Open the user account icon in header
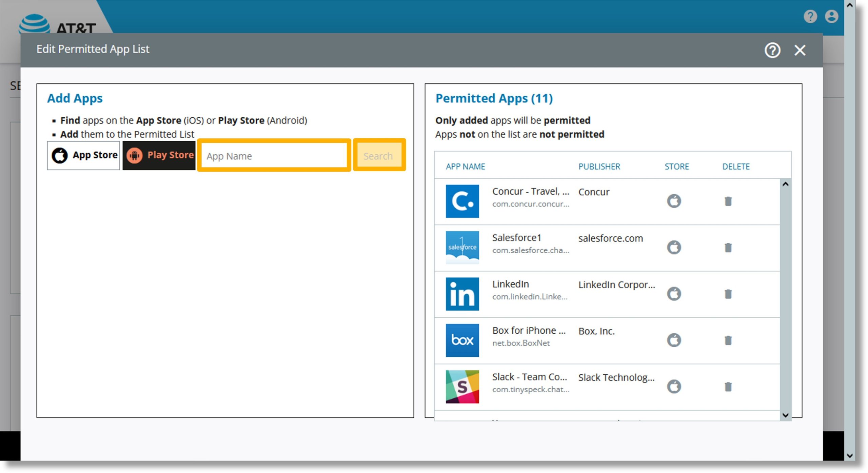 point(831,16)
